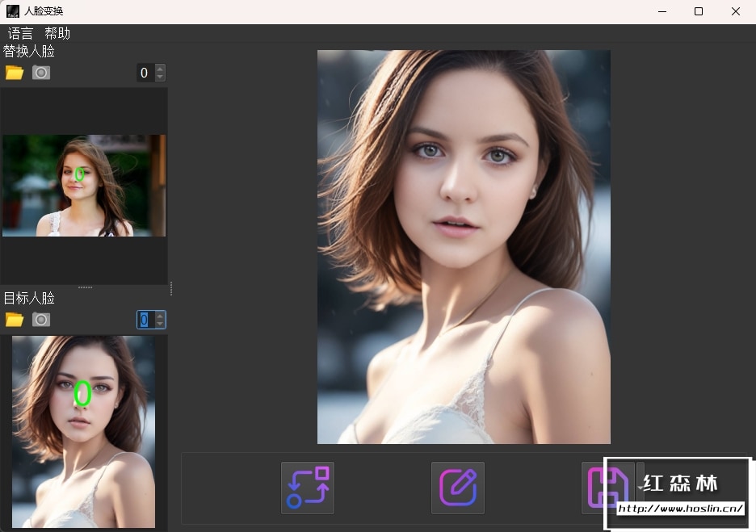Expand the save button dropdown arrow

coord(640,487)
